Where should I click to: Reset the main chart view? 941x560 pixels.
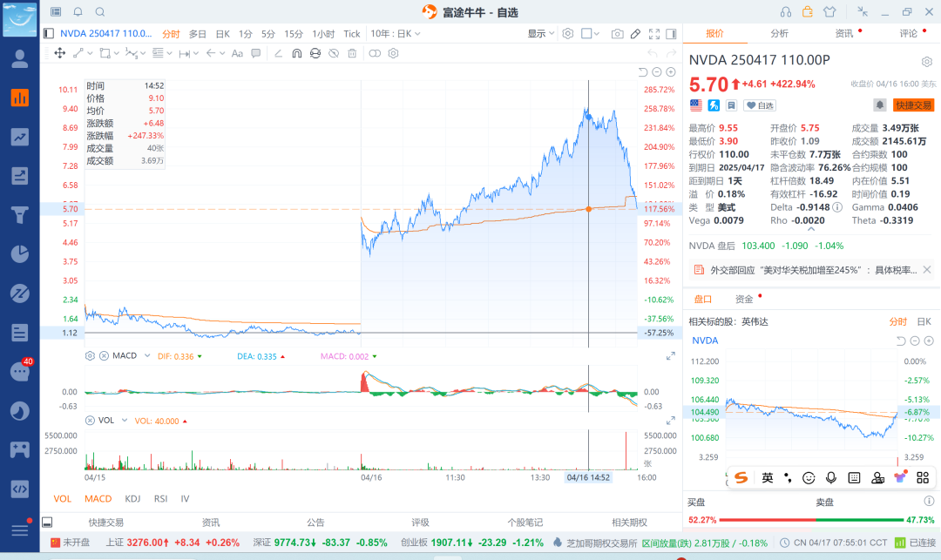coord(643,72)
